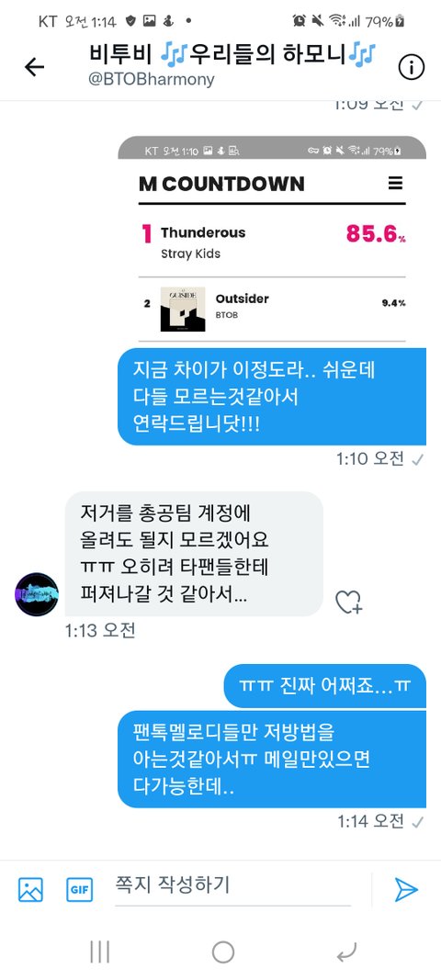This screenshot has width=441, height=980.
Task: Tap Android back navigation button
Action: (346, 952)
